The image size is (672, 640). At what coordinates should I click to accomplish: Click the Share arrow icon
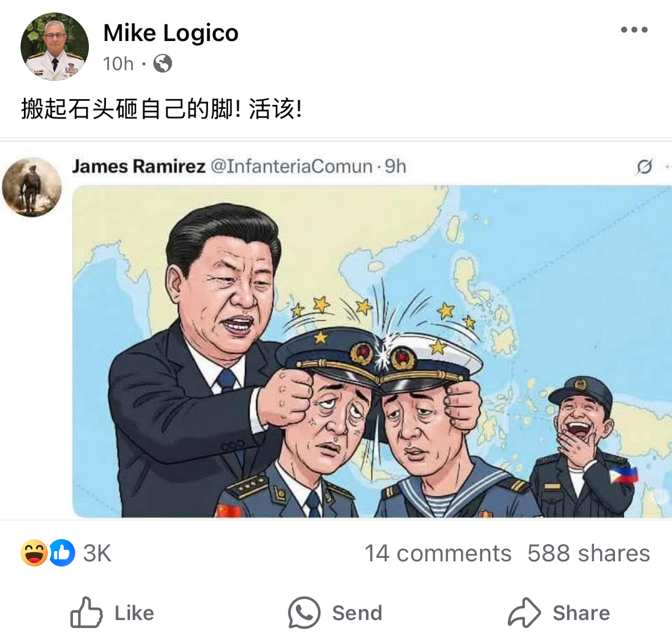click(524, 613)
